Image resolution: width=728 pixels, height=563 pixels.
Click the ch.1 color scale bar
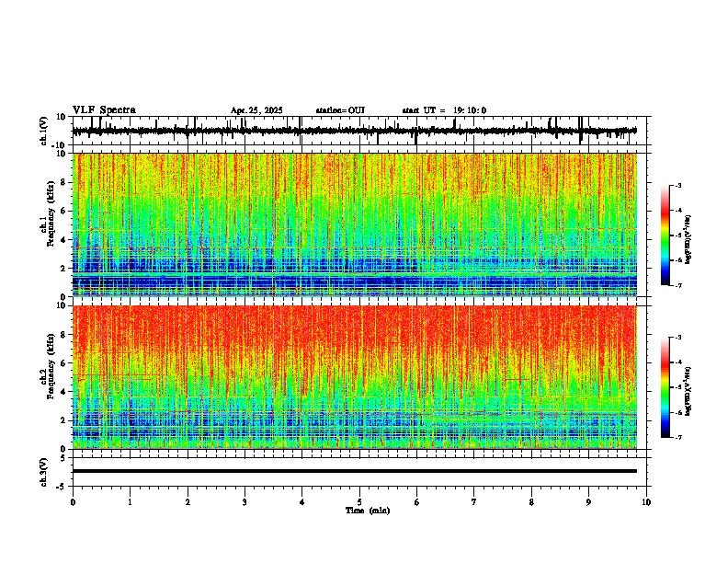pos(665,236)
